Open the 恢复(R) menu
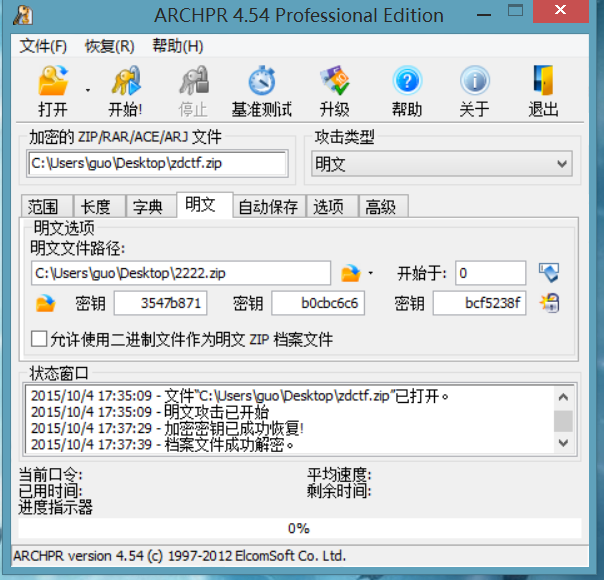 (x=110, y=46)
